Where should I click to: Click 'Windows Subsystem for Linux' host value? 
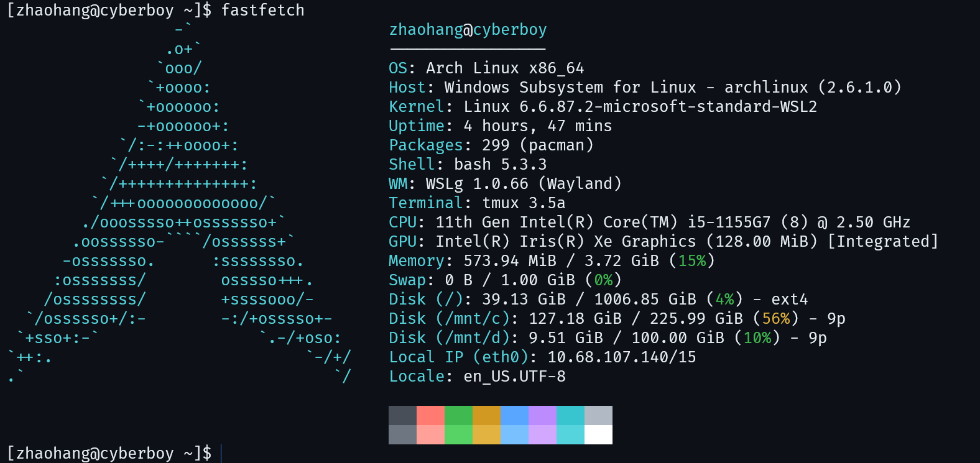point(570,88)
